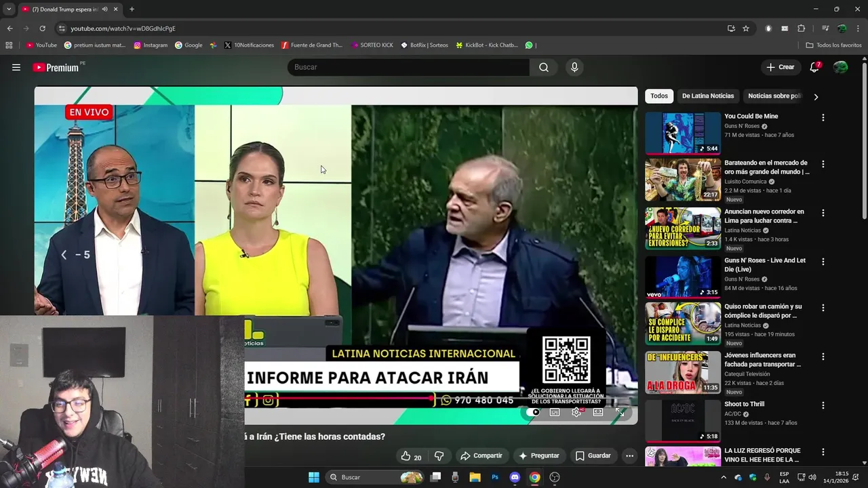Open BotRix | Sorteos bookmark

425,45
